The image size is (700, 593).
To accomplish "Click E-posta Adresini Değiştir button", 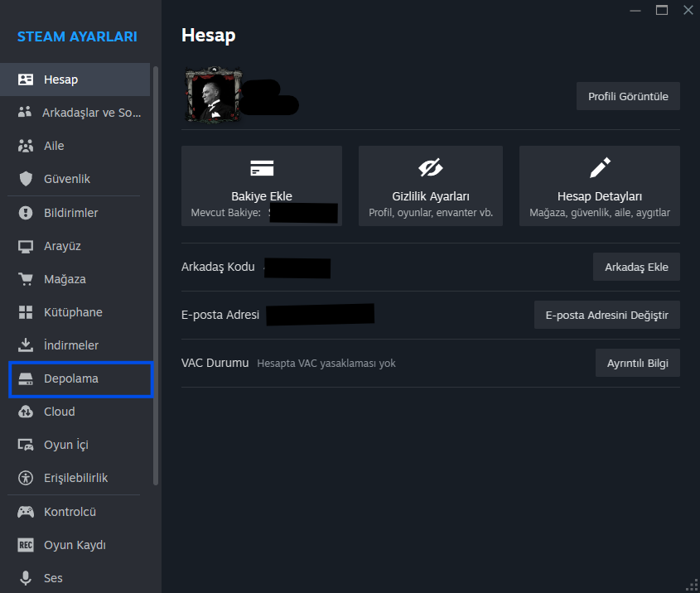I will click(606, 315).
